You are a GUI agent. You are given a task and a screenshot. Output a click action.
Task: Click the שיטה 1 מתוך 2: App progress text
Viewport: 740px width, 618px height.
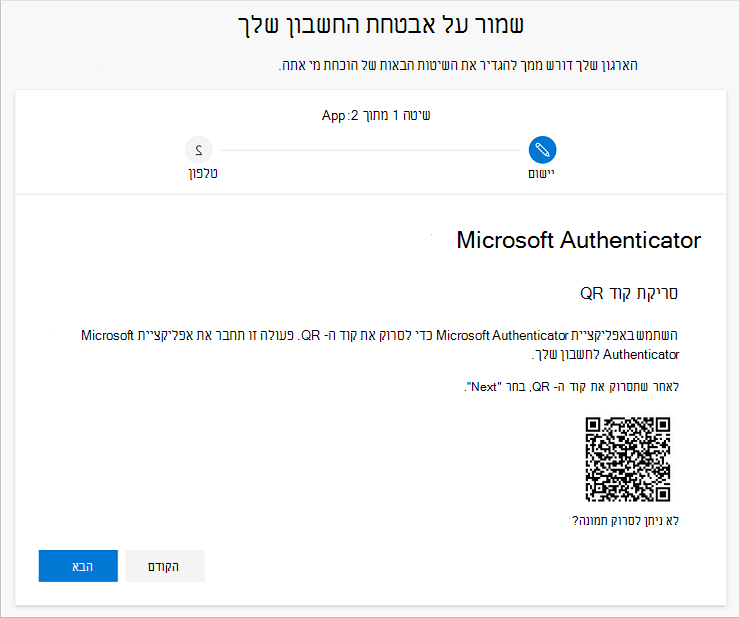(x=376, y=115)
